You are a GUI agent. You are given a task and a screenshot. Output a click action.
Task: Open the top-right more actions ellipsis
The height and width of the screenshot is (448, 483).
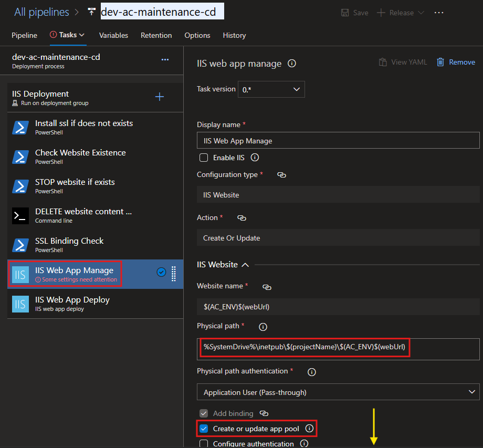point(439,13)
